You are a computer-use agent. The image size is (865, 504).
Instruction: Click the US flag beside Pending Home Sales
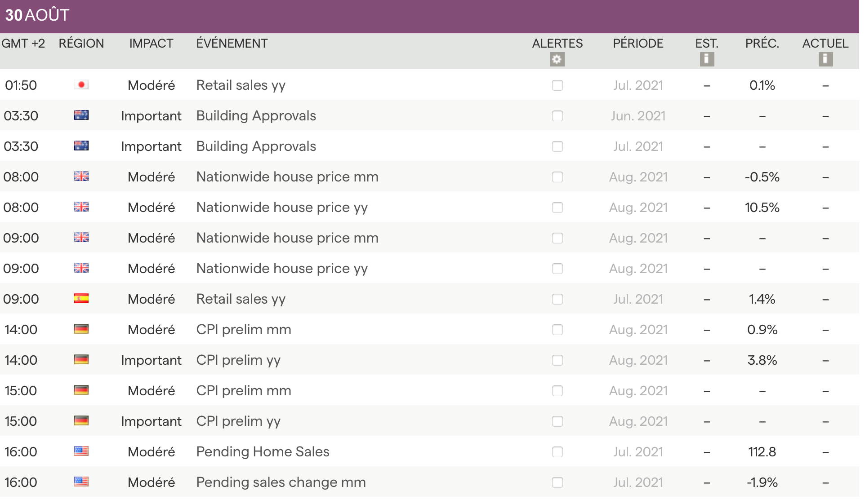(x=81, y=451)
